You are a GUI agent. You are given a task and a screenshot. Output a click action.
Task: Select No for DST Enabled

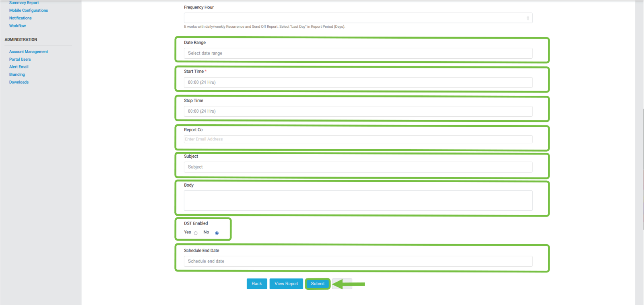[x=217, y=233]
